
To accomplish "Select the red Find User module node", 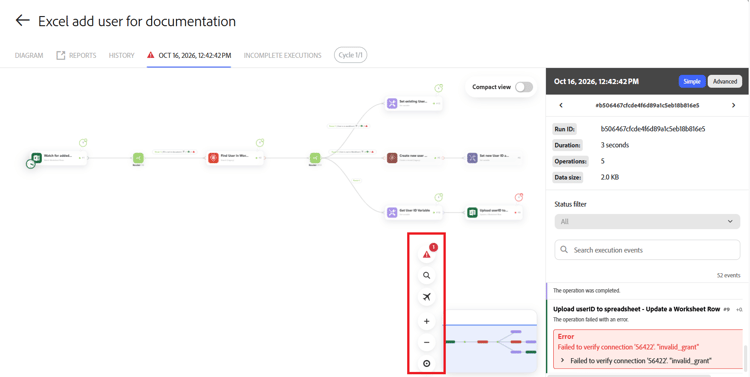I will [x=235, y=158].
